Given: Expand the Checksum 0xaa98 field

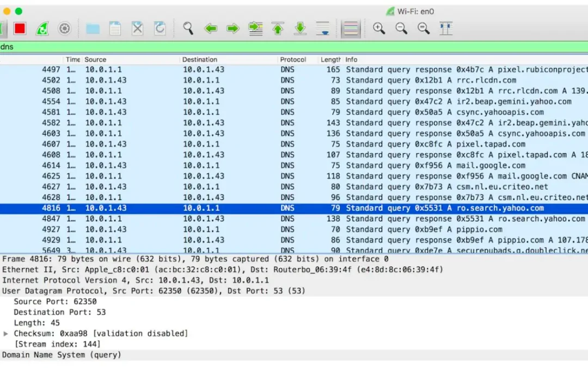Looking at the screenshot, I should pos(6,334).
